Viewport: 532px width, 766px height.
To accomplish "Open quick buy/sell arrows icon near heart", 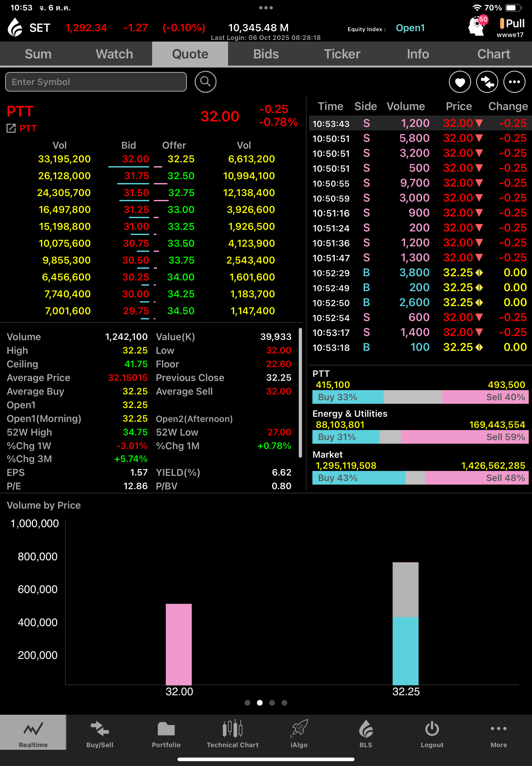I will 487,82.
